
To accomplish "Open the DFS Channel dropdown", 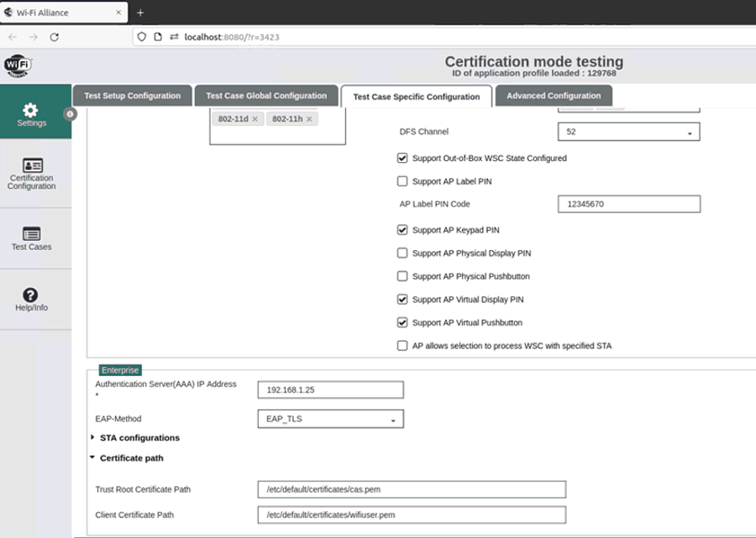I will click(628, 133).
